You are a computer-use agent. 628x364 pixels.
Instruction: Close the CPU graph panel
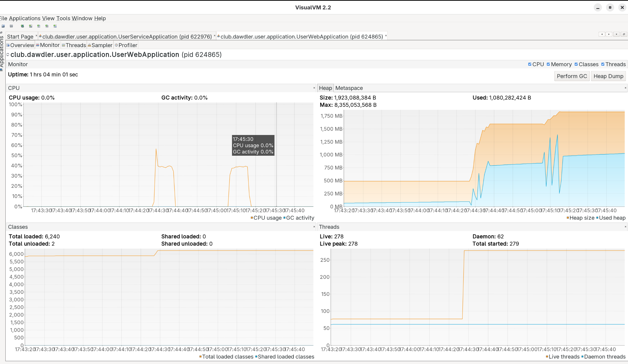pyautogui.click(x=314, y=88)
